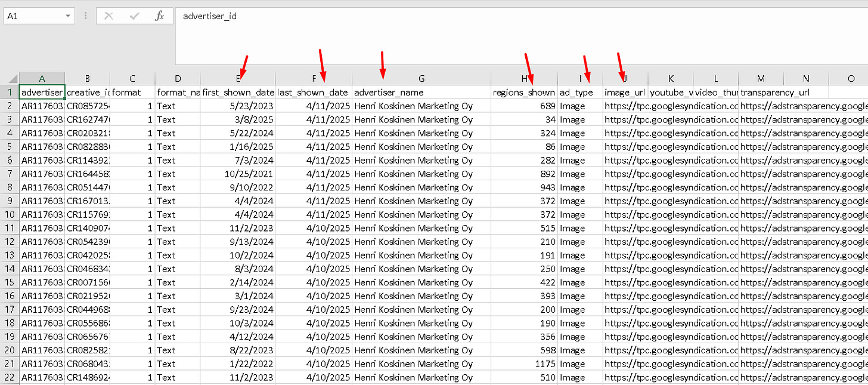Click the regions_shown header cell

pyautogui.click(x=525, y=93)
